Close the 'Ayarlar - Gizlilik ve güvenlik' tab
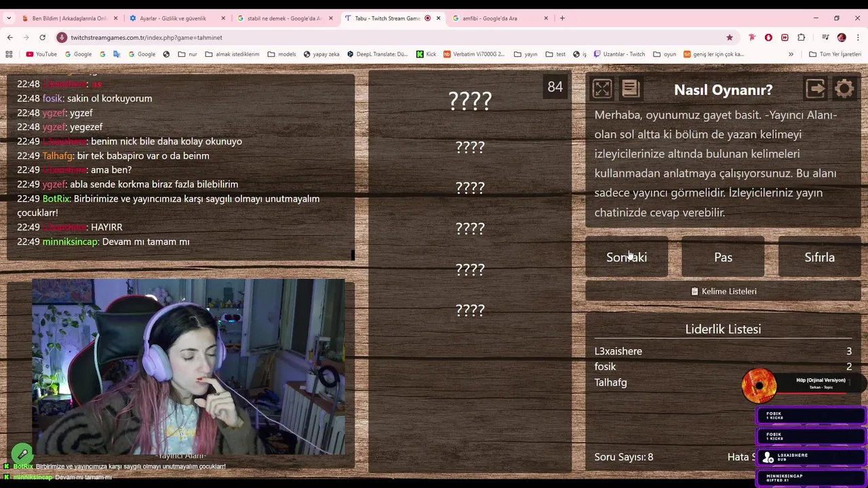The image size is (868, 488). tap(223, 18)
